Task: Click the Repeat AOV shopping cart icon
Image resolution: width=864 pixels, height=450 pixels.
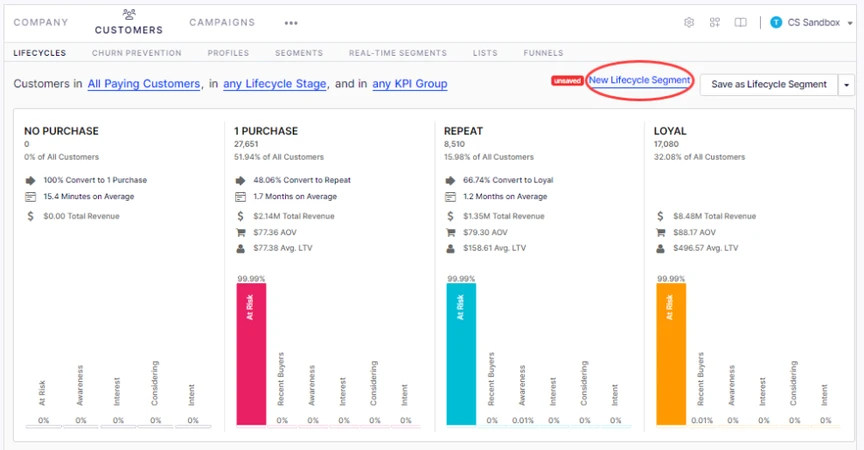Action: 450,232
